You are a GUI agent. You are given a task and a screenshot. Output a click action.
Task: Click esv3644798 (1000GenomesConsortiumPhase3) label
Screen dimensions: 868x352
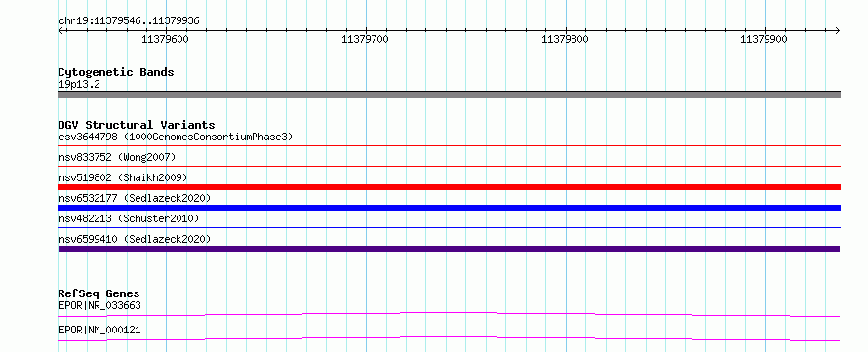pos(176,137)
